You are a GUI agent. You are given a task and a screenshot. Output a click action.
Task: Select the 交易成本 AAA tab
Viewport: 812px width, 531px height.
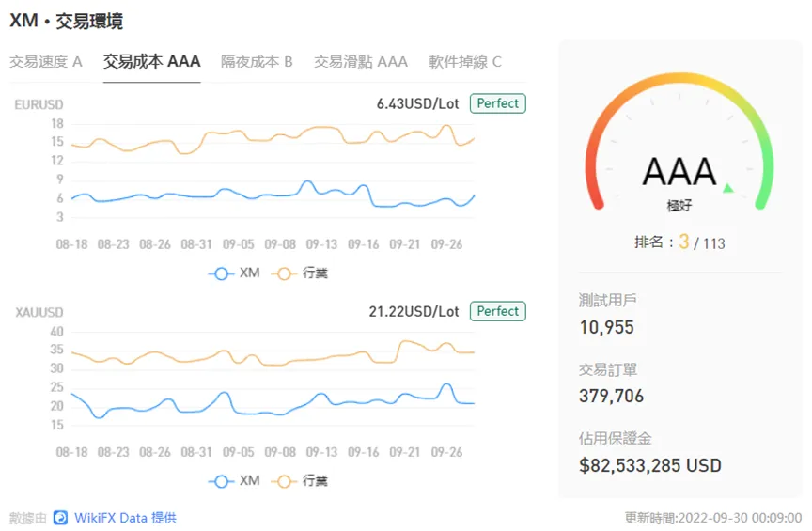pos(151,62)
